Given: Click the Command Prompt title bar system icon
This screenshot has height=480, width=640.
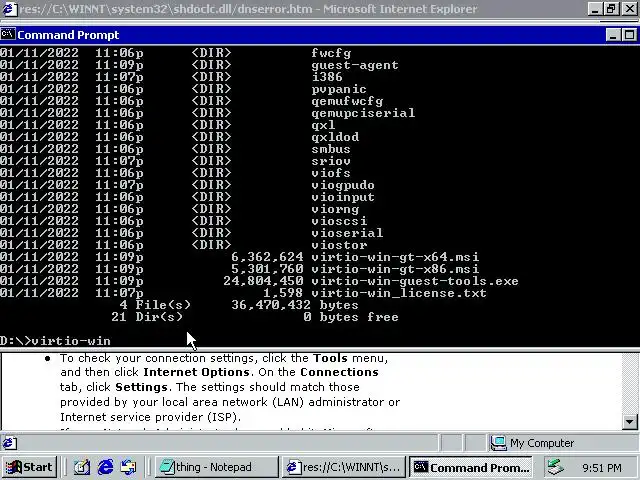Looking at the screenshot, I should (x=7, y=34).
